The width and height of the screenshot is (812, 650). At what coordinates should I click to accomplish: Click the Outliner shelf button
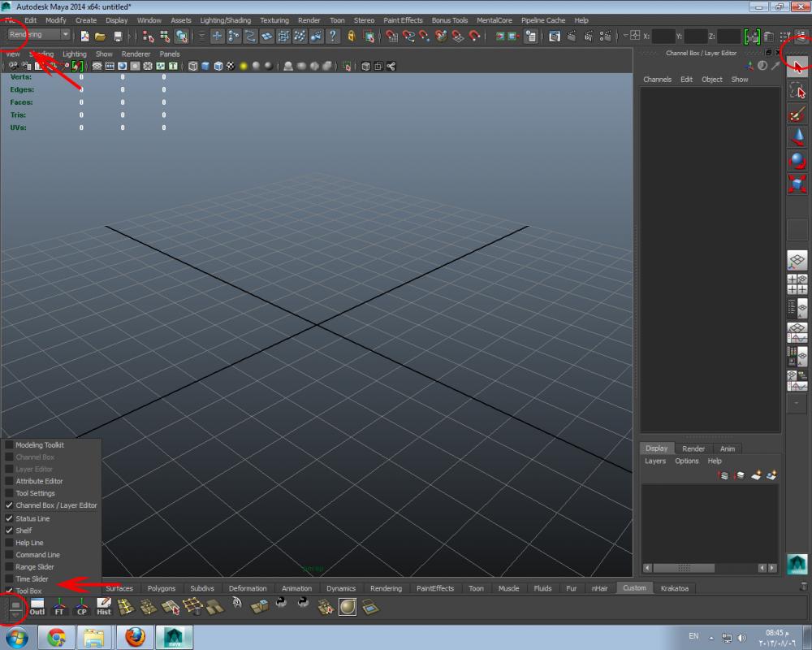37,607
